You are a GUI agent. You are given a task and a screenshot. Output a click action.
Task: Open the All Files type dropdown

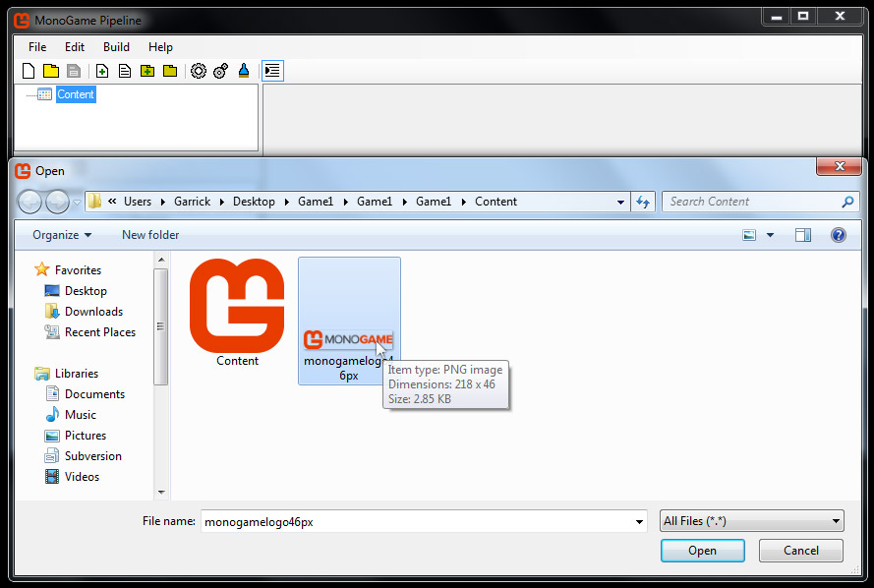752,521
